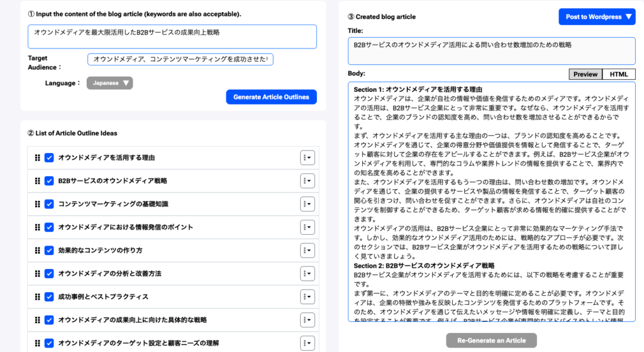The image size is (644, 352).
Task: Click drag handle beside 成功事例とベストプラクティス
Action: (x=37, y=297)
